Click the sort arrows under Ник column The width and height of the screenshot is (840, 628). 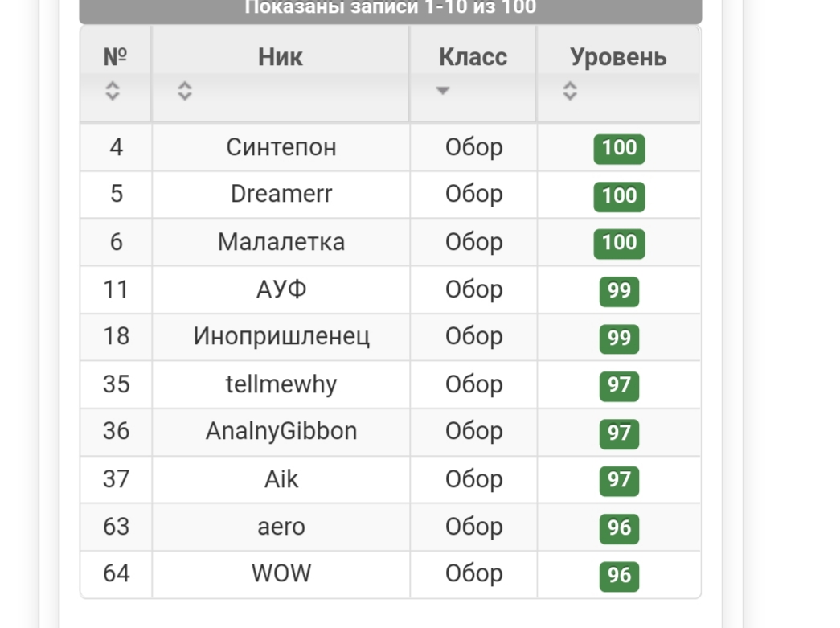(185, 91)
